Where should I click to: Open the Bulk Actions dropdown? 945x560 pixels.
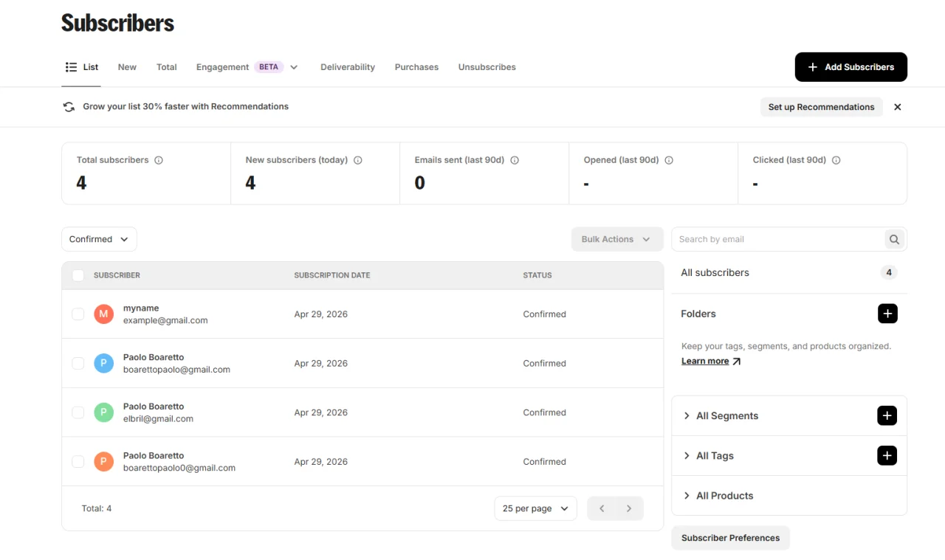coord(617,239)
